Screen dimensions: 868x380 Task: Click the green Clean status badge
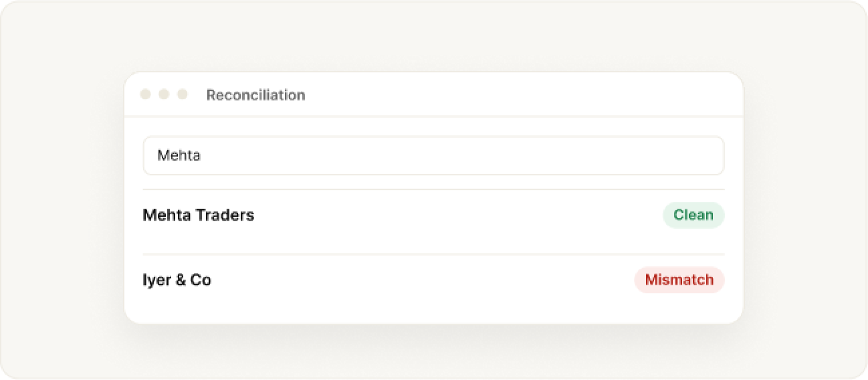tap(693, 215)
